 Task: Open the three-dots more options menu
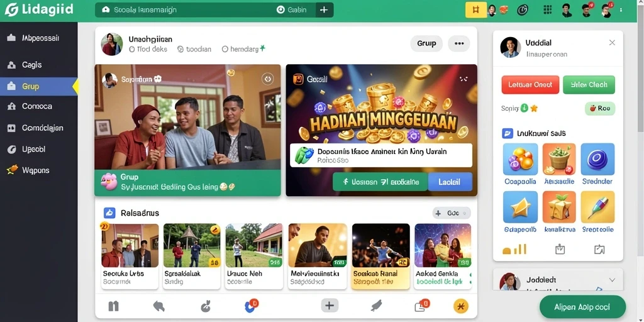pos(458,43)
